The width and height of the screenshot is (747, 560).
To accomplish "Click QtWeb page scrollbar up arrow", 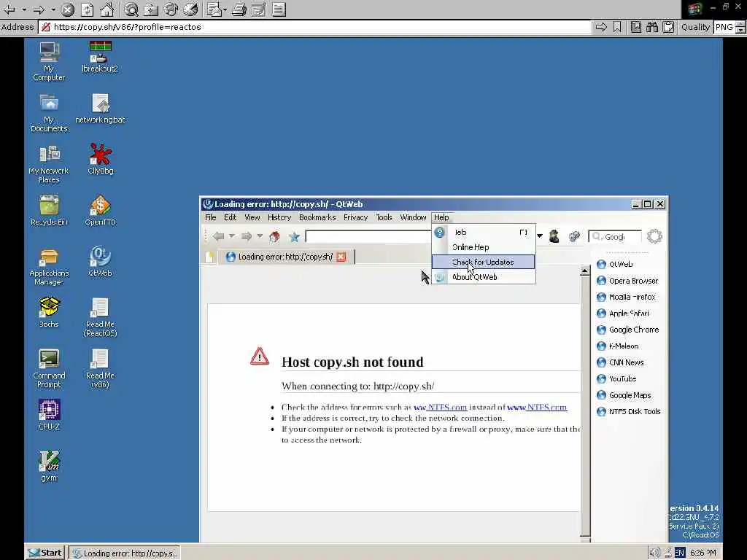I will coord(584,271).
